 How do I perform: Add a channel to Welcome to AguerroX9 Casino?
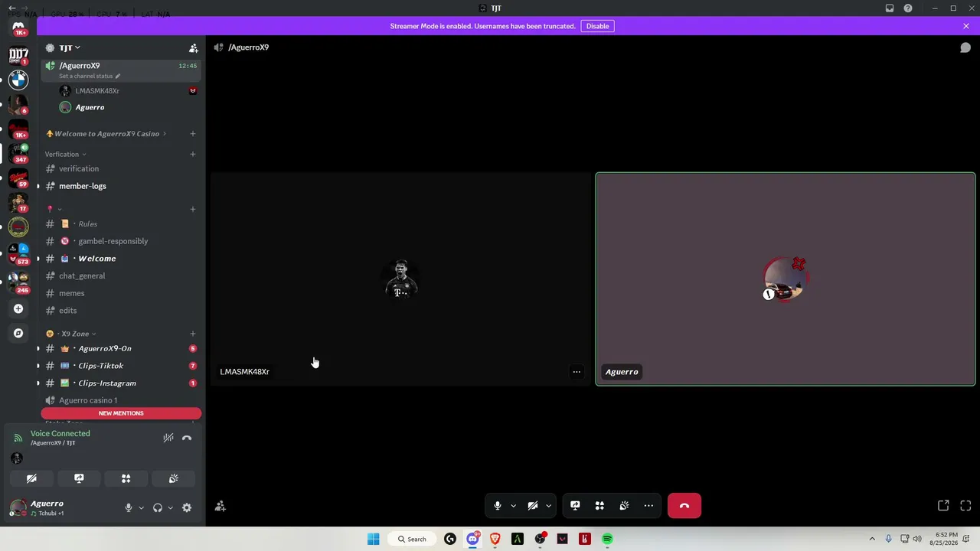tap(193, 134)
